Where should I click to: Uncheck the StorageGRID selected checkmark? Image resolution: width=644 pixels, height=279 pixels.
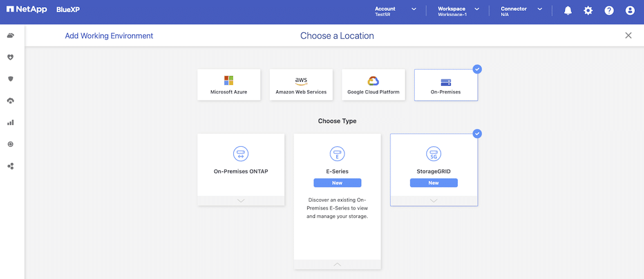(477, 133)
